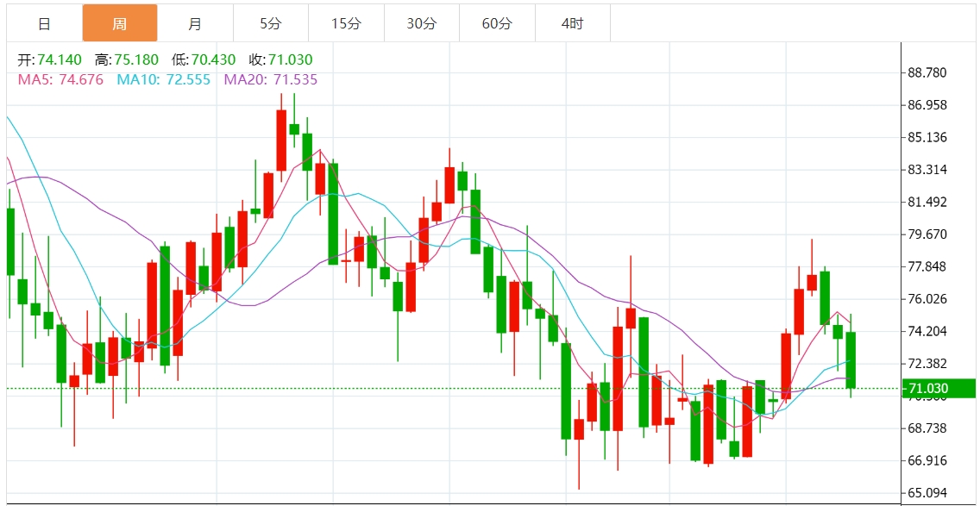Click the 88.780 price axis label
This screenshot has width=980, height=506.
point(927,72)
